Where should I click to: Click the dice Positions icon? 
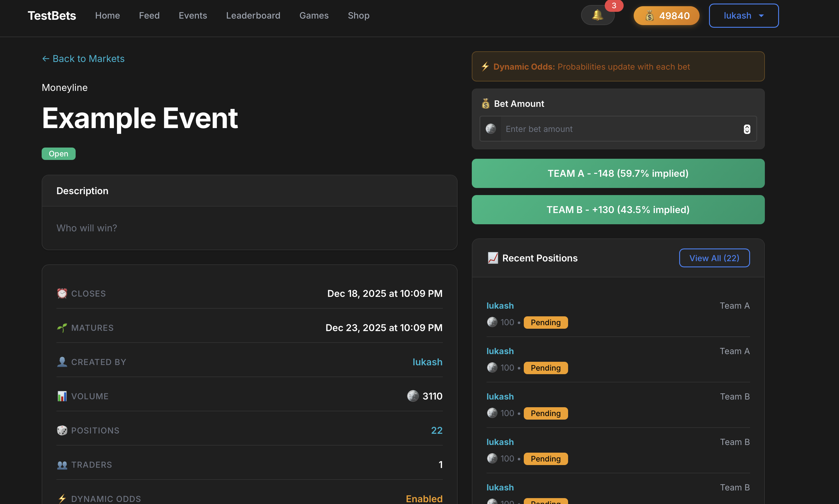click(x=62, y=430)
